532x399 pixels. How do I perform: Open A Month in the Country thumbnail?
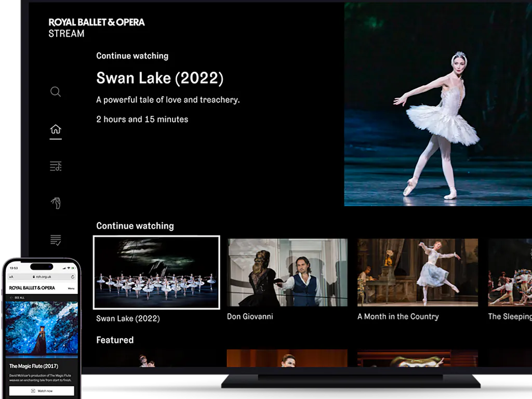click(x=417, y=272)
